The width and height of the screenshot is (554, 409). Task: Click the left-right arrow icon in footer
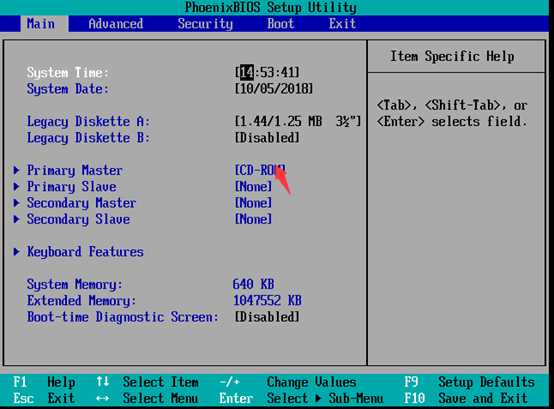click(102, 398)
